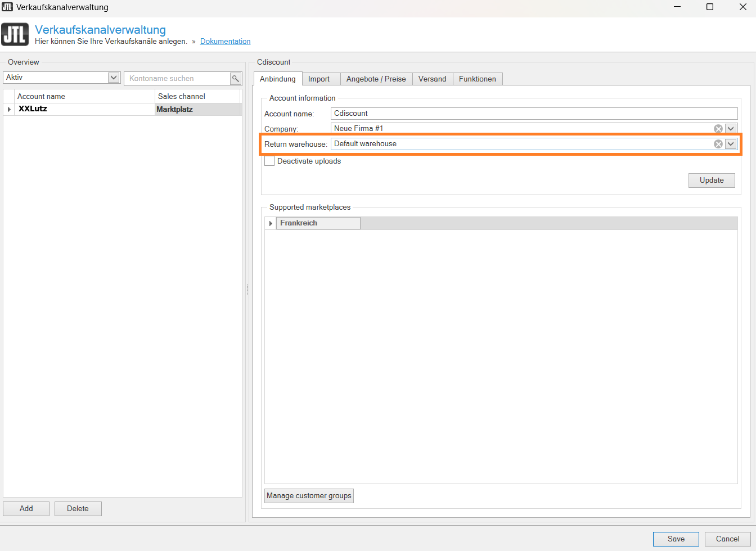This screenshot has width=756, height=551.
Task: Open the Angebote / Preise tab
Action: [376, 79]
